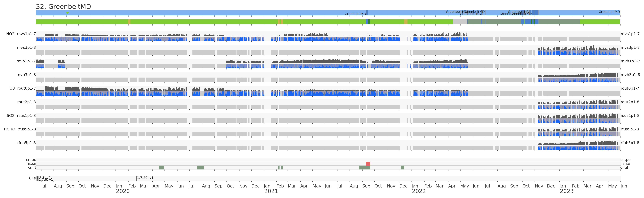Click the red block in the hs.se row
Image resolution: width=644 pixels, height=198 pixels.
368,164
